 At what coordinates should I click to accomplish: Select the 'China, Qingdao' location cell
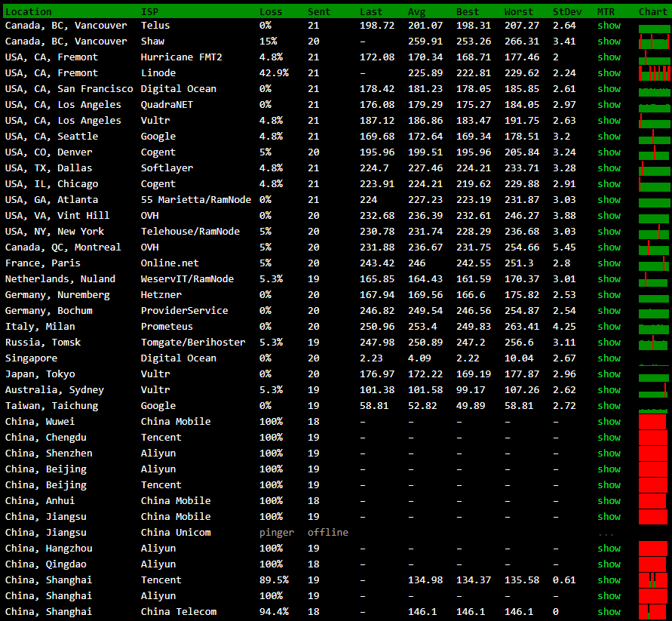46,564
